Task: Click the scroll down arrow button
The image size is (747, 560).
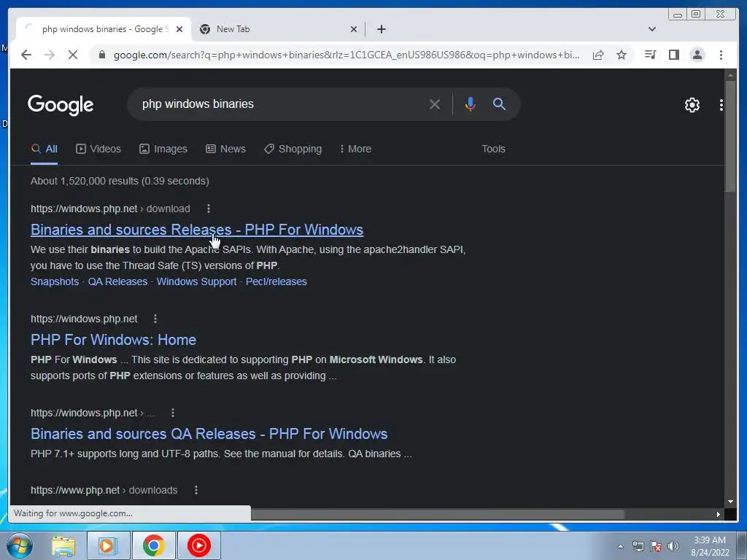Action: pyautogui.click(x=730, y=501)
